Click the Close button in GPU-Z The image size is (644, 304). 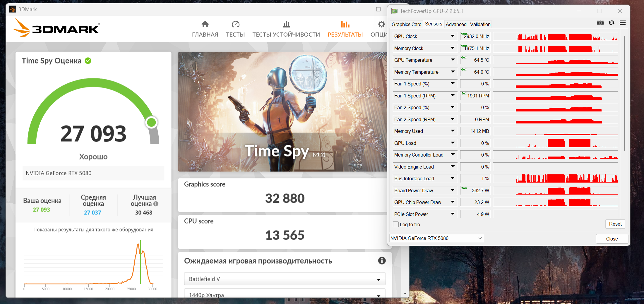612,239
